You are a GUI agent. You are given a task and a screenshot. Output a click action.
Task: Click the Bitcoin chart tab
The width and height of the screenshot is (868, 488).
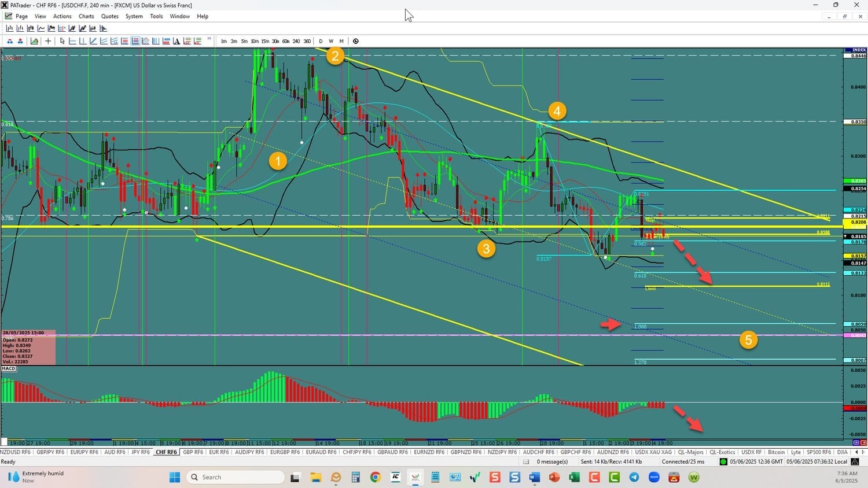pyautogui.click(x=776, y=452)
